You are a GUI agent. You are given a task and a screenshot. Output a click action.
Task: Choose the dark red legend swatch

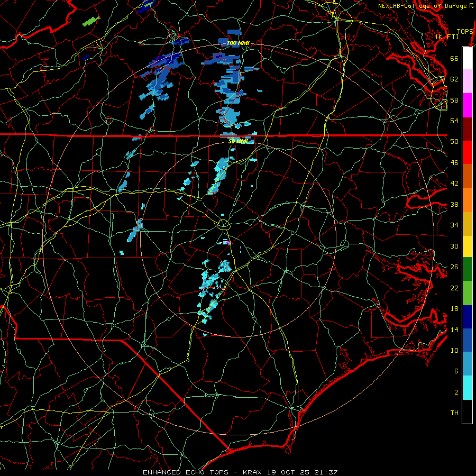click(x=467, y=129)
